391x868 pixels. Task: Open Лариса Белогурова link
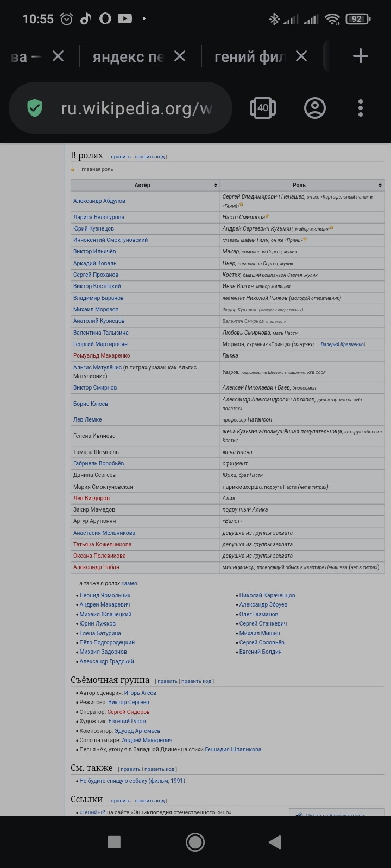pos(99,217)
